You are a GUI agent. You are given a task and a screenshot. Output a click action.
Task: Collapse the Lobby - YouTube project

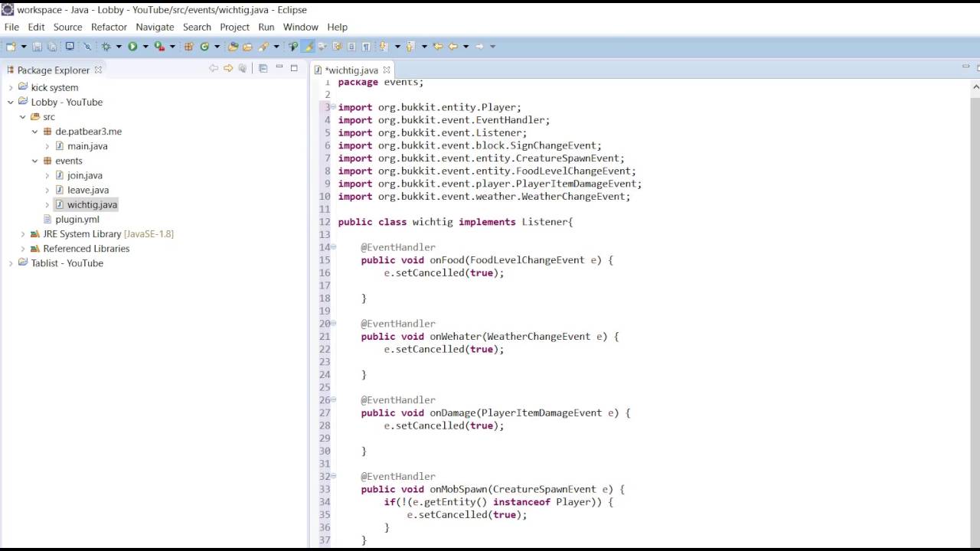[x=11, y=102]
